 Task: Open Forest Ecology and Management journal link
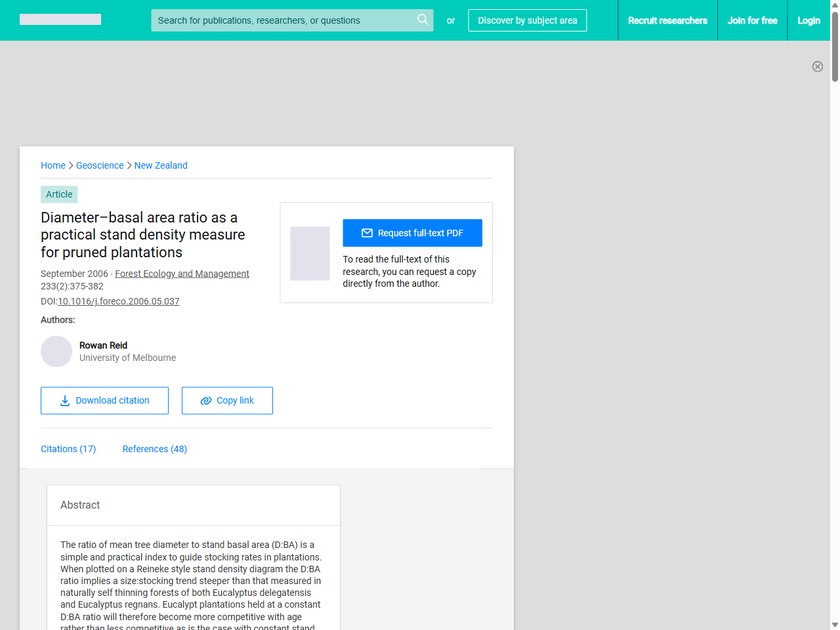[182, 274]
